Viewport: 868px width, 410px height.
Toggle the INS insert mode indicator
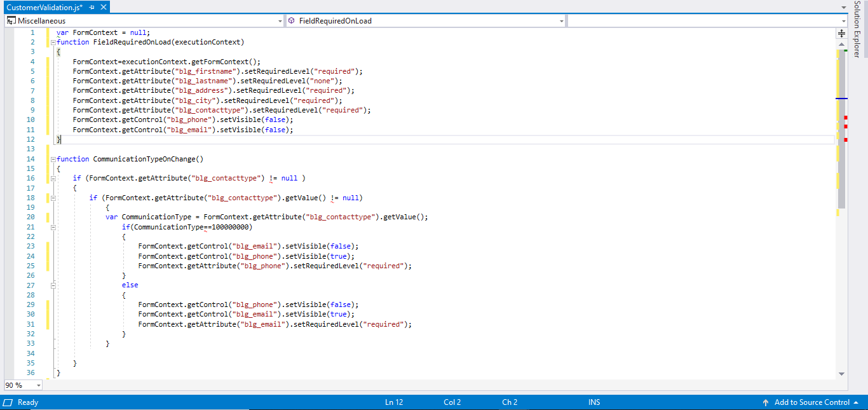point(593,402)
